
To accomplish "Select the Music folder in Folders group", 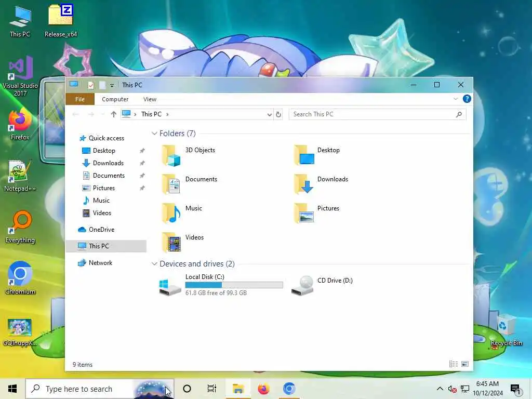I will [x=182, y=214].
